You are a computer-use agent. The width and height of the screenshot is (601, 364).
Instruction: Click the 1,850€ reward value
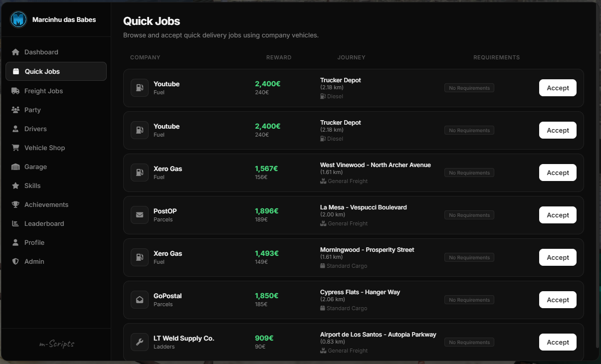click(x=267, y=296)
